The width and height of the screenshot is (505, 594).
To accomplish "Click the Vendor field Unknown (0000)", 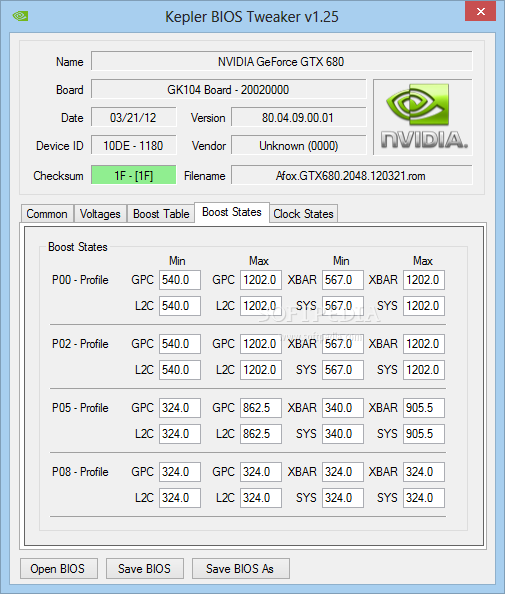I will [x=299, y=145].
